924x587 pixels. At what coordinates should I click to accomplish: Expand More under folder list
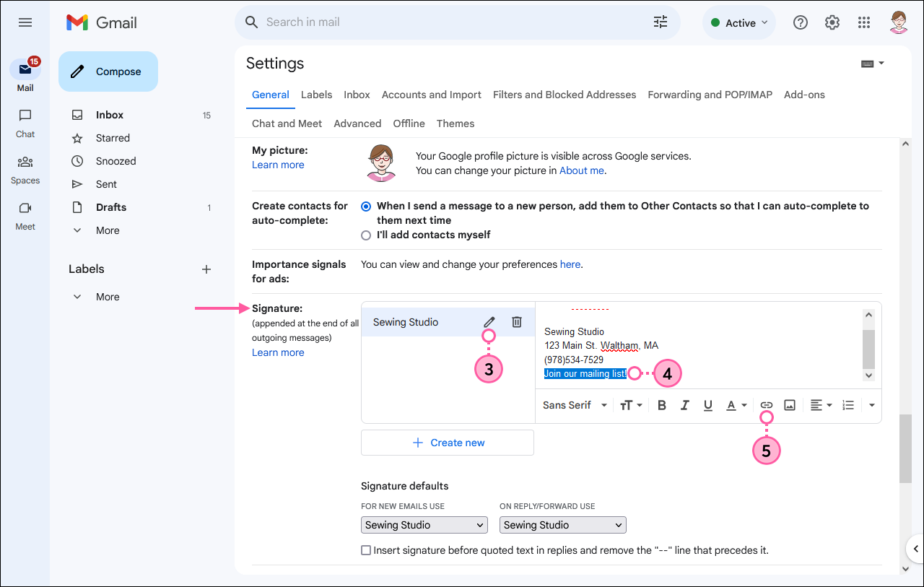click(x=108, y=230)
